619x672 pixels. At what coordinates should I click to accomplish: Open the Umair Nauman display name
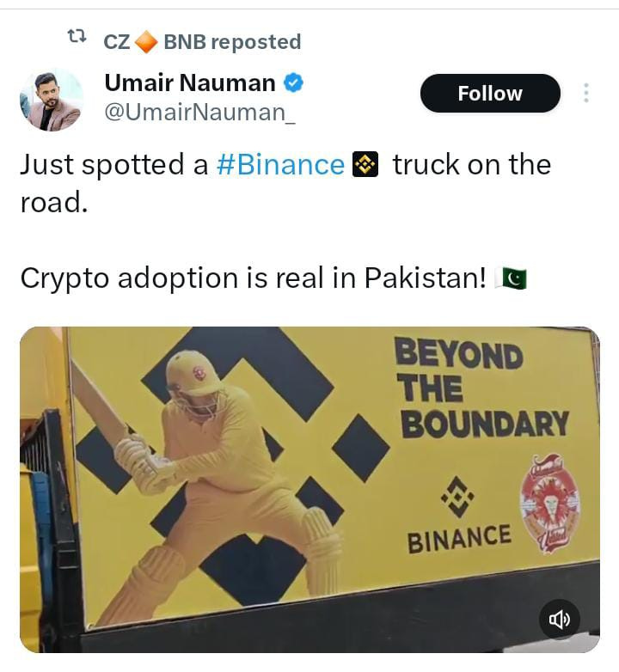190,82
